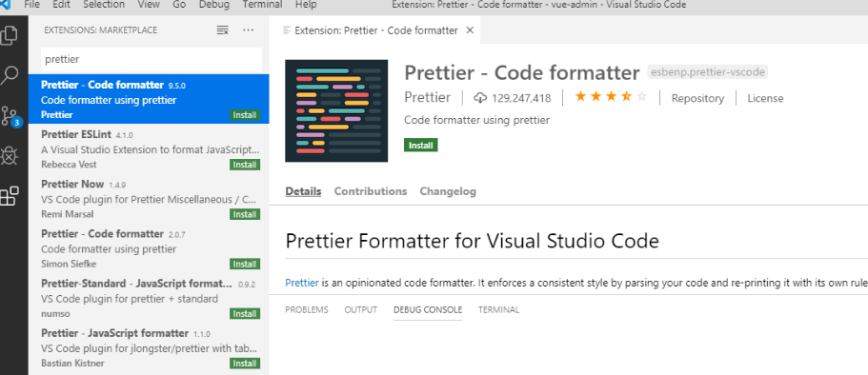Screen dimensions: 868x375
Task: Select Prettier Now 1.4.9 list entry
Action: click(149, 199)
